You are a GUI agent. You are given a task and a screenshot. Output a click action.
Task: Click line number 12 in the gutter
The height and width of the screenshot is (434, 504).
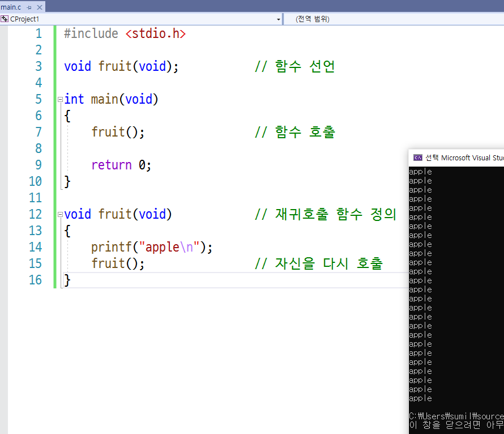(35, 214)
